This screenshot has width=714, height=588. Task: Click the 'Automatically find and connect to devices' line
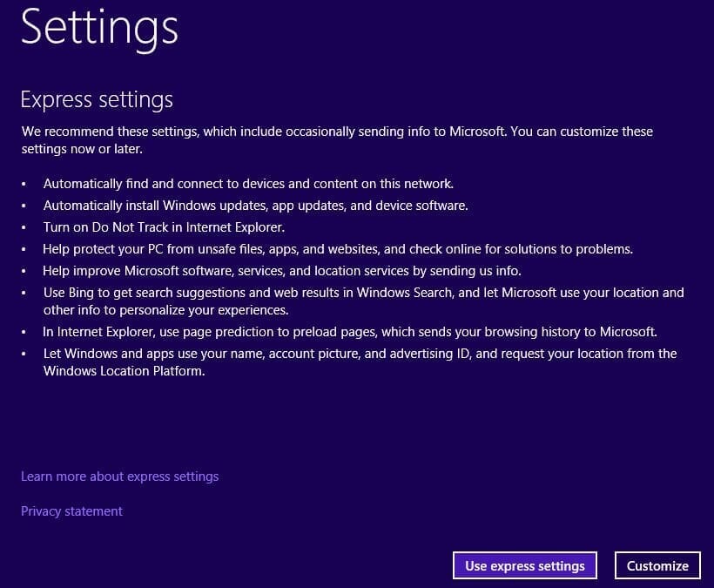248,184
